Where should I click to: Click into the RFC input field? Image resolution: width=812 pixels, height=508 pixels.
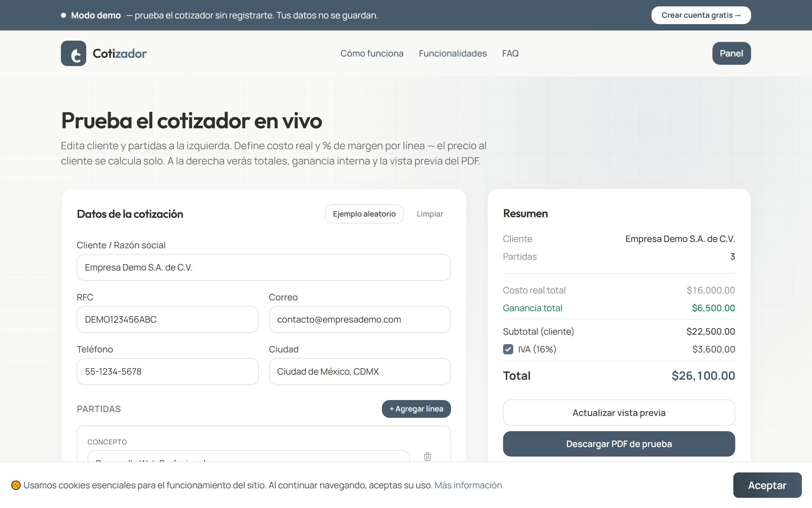(167, 319)
